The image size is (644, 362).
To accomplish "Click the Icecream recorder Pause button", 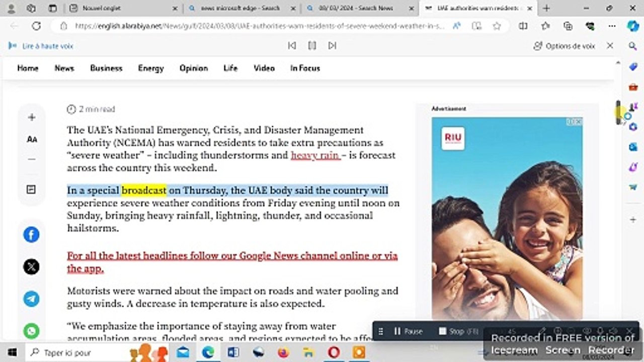I will click(408, 331).
